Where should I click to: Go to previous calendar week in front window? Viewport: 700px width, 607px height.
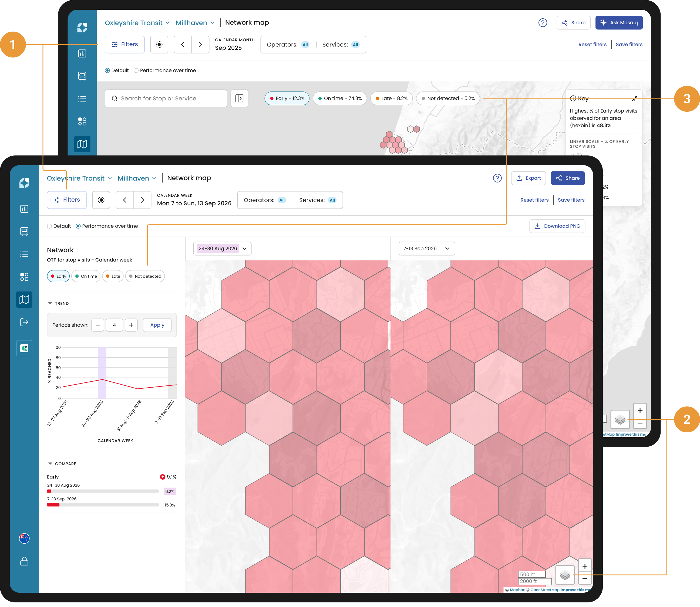[125, 200]
